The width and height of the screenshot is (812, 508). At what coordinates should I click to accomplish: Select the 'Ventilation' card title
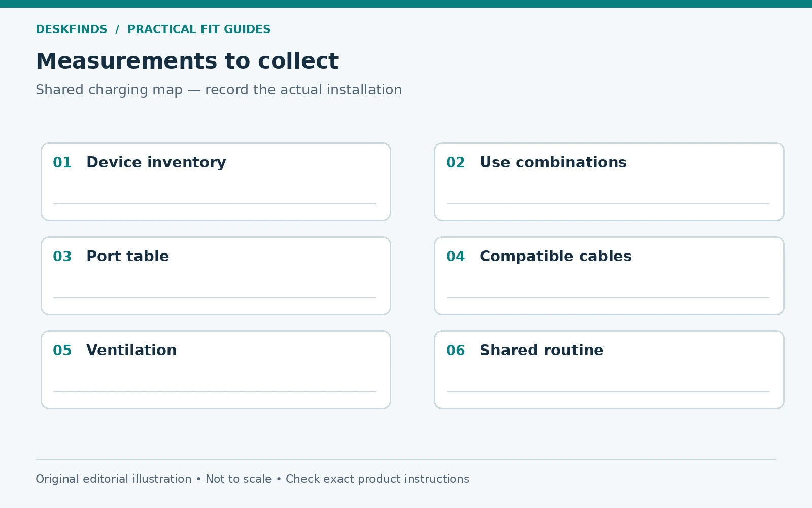131,350
